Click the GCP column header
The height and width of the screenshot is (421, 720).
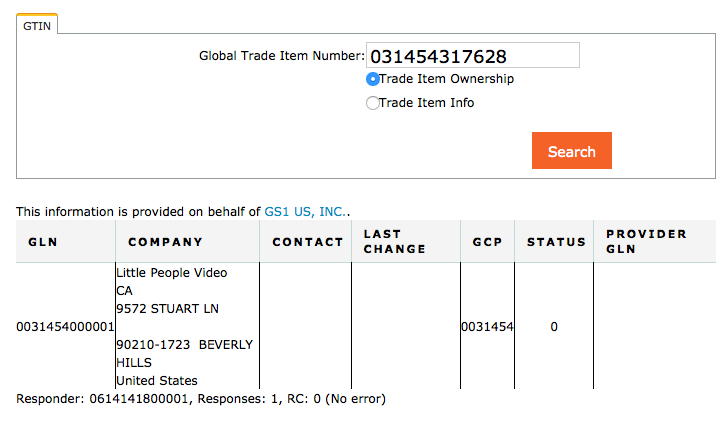pyautogui.click(x=486, y=242)
